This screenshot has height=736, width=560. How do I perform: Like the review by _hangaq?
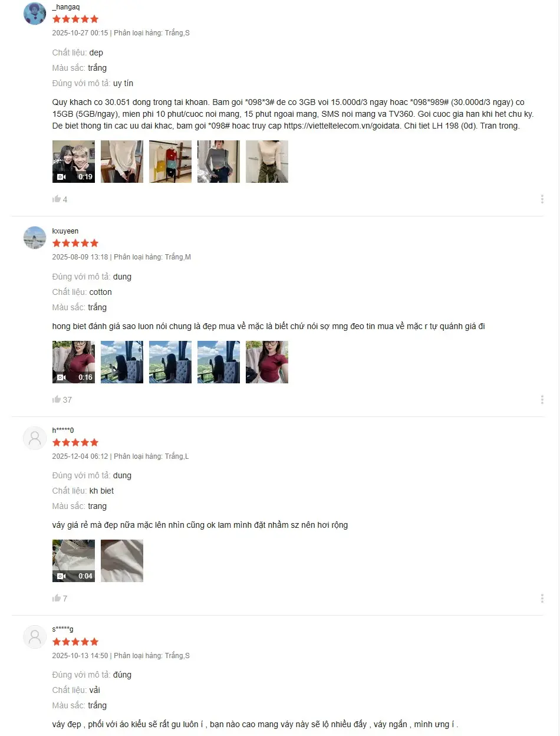point(57,199)
